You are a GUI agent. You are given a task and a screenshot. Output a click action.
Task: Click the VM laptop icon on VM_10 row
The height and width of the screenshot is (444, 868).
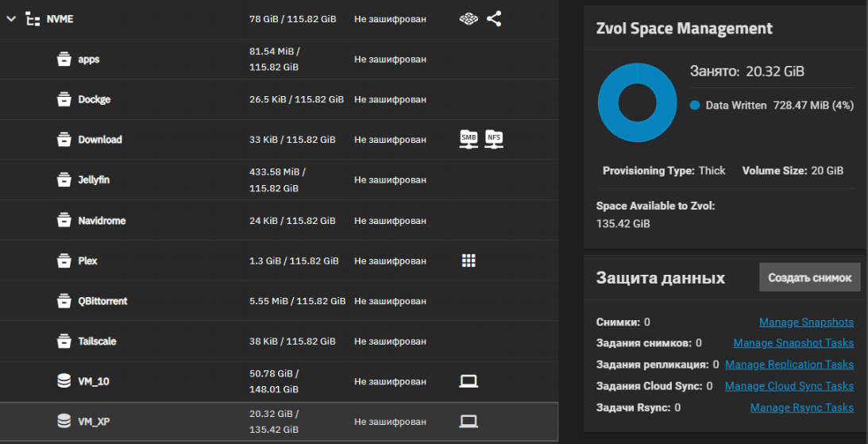(469, 381)
